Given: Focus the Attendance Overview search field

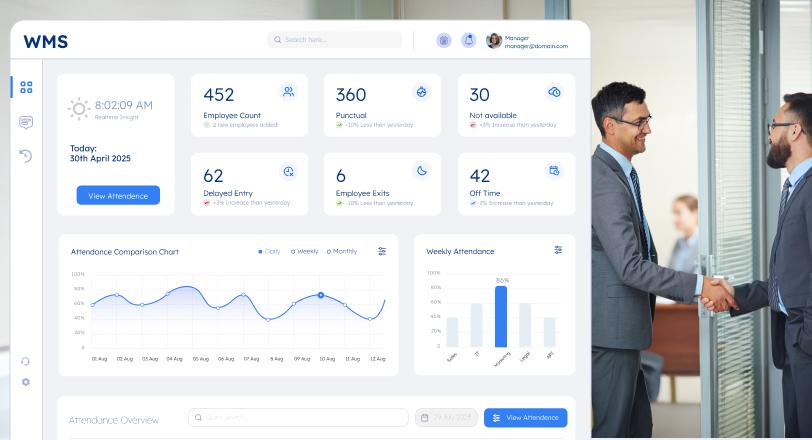Looking at the screenshot, I should pyautogui.click(x=298, y=417).
